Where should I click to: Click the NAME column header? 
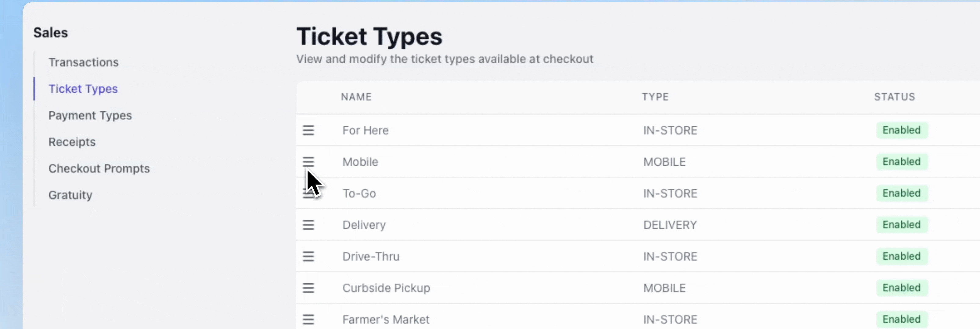pyautogui.click(x=356, y=97)
